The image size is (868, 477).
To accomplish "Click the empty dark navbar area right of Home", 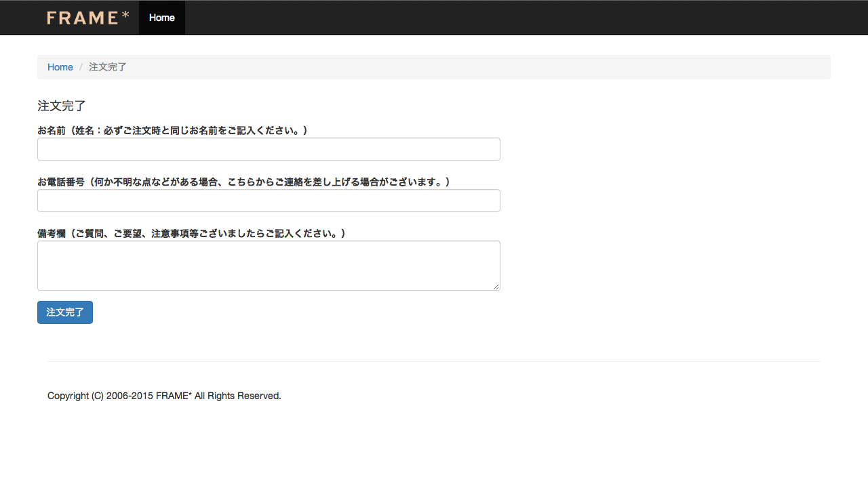I will pos(515,18).
